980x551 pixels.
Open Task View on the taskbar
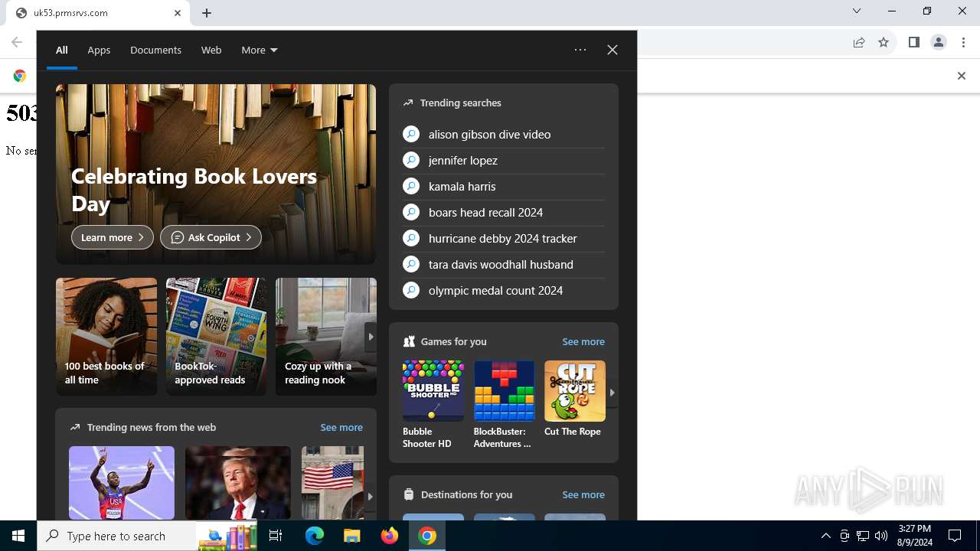(x=276, y=536)
